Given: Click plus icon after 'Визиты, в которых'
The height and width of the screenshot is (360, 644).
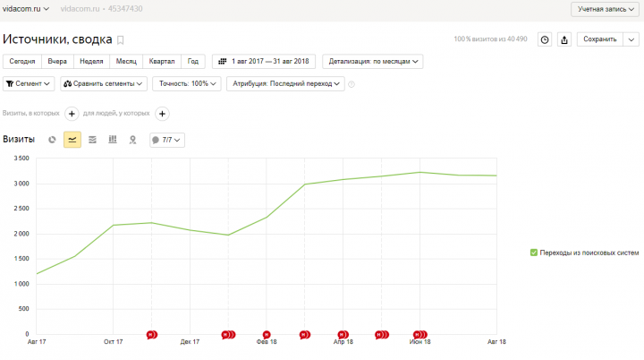Looking at the screenshot, I should click(72, 114).
